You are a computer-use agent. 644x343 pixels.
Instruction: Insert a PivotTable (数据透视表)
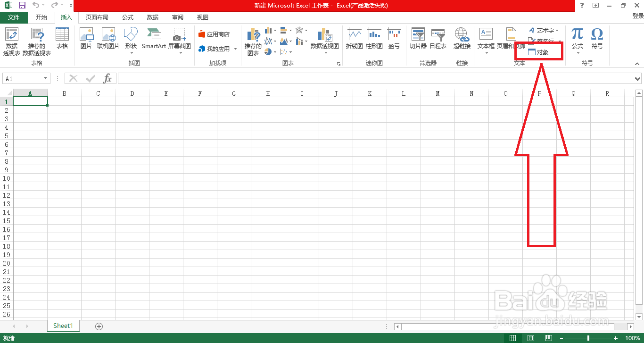click(12, 42)
